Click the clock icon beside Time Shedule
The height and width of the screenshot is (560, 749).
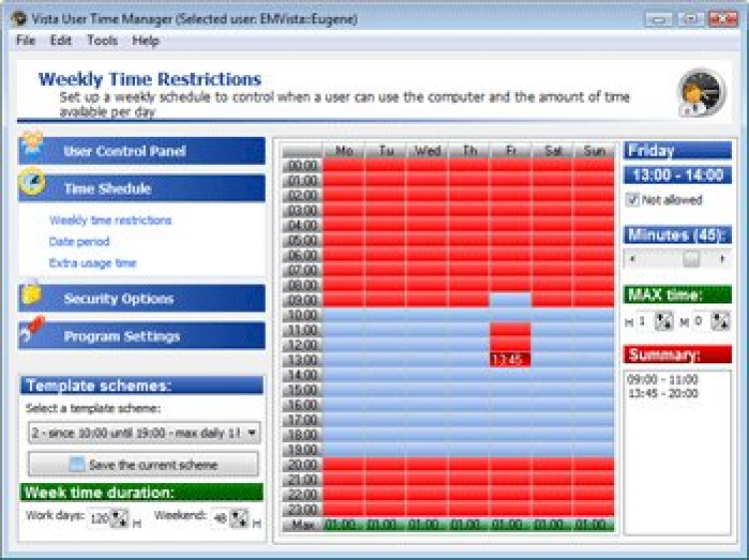tap(32, 182)
